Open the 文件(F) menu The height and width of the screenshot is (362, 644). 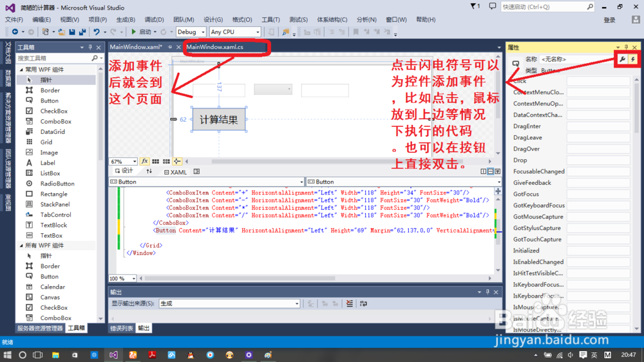[14, 19]
